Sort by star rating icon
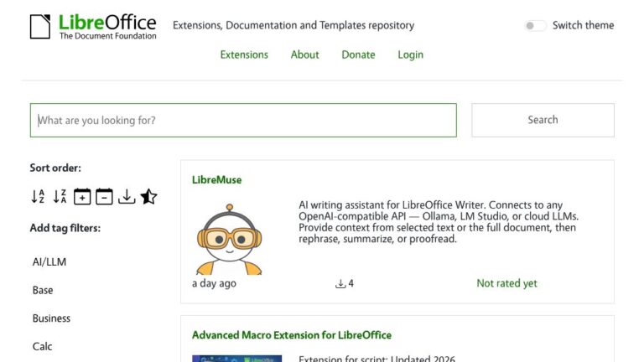The width and height of the screenshot is (644, 362). pos(148,197)
